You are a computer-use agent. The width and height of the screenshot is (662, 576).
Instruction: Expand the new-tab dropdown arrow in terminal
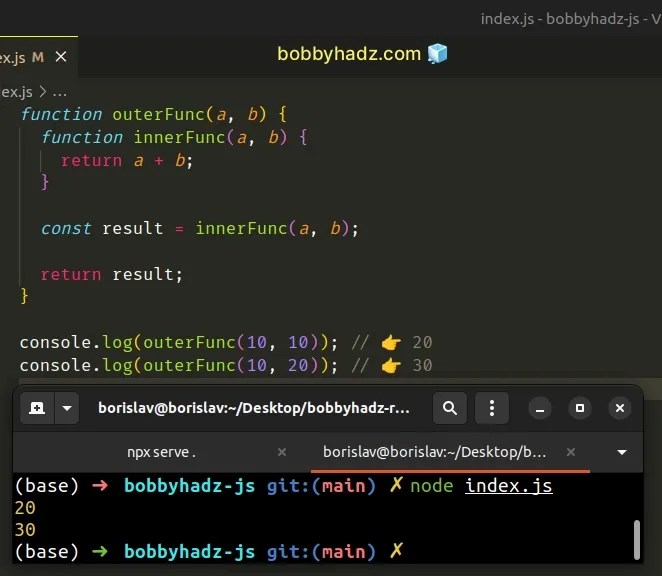[67, 408]
